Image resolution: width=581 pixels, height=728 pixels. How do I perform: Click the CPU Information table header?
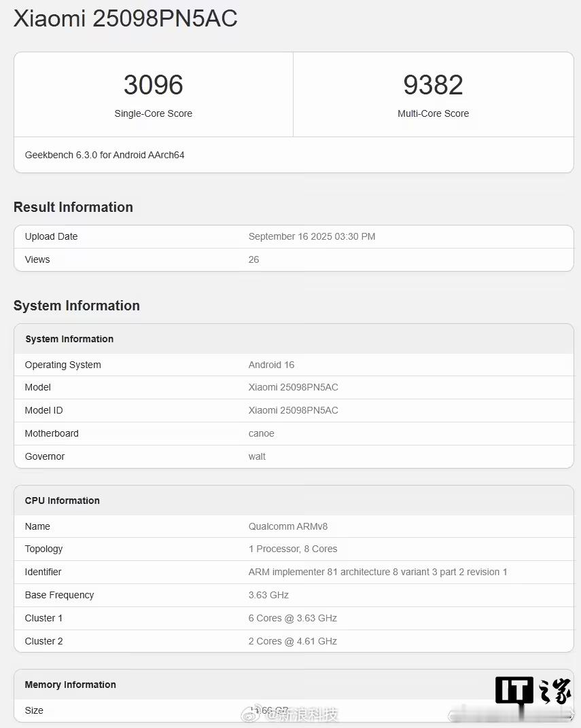(63, 500)
